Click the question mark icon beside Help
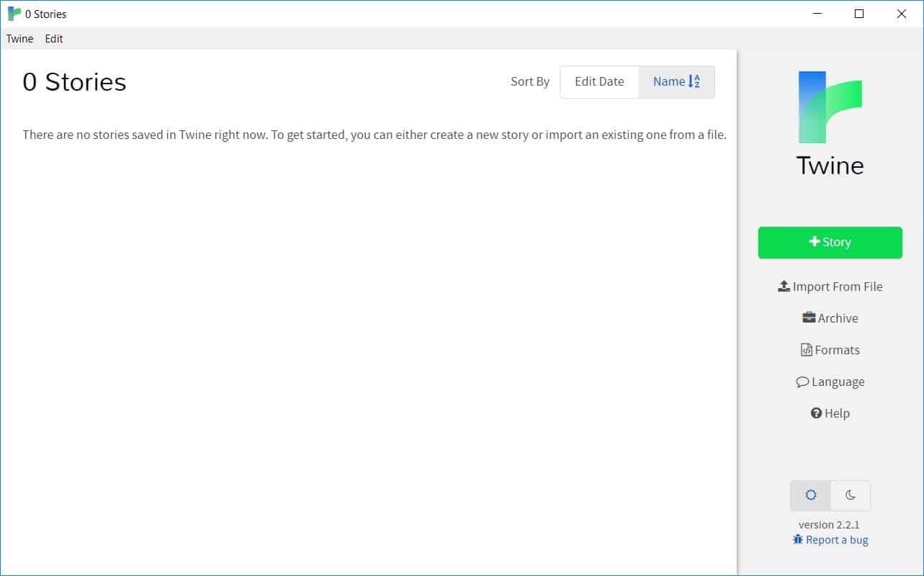 click(816, 413)
